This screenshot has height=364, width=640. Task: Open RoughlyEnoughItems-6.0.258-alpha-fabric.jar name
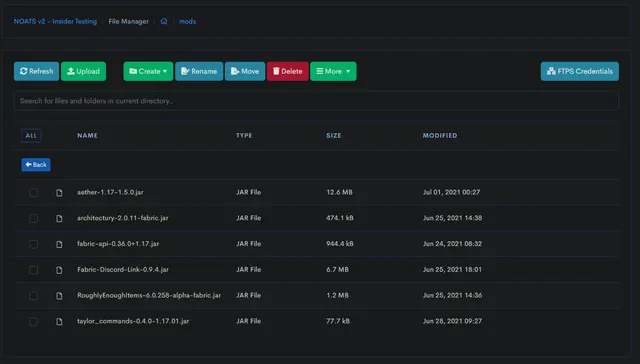tap(149, 295)
